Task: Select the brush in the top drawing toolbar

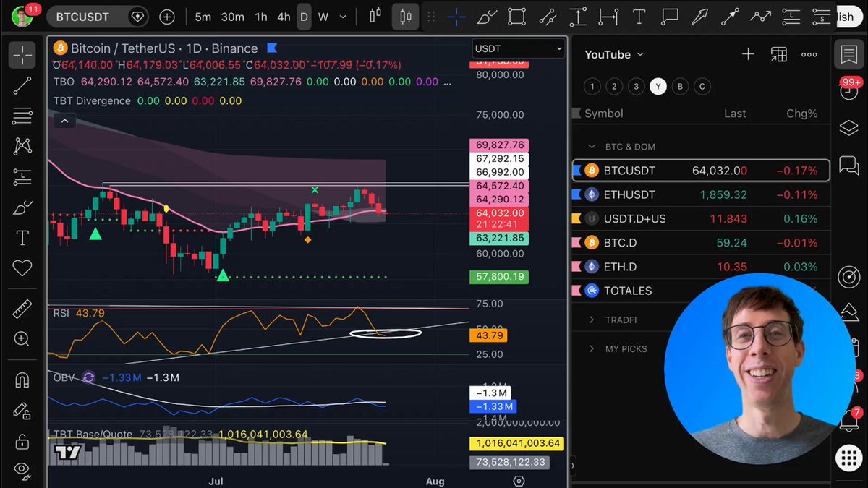Action: (x=487, y=16)
